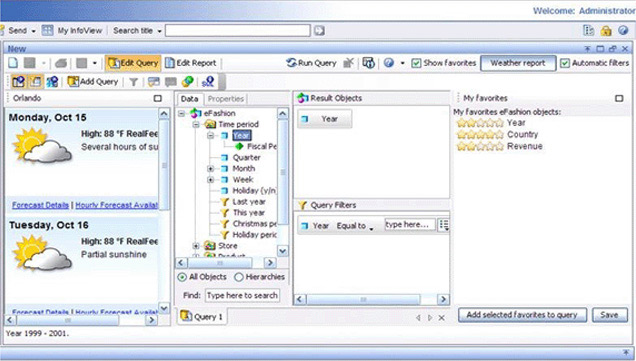Select the Query 1 tab

pyautogui.click(x=202, y=316)
